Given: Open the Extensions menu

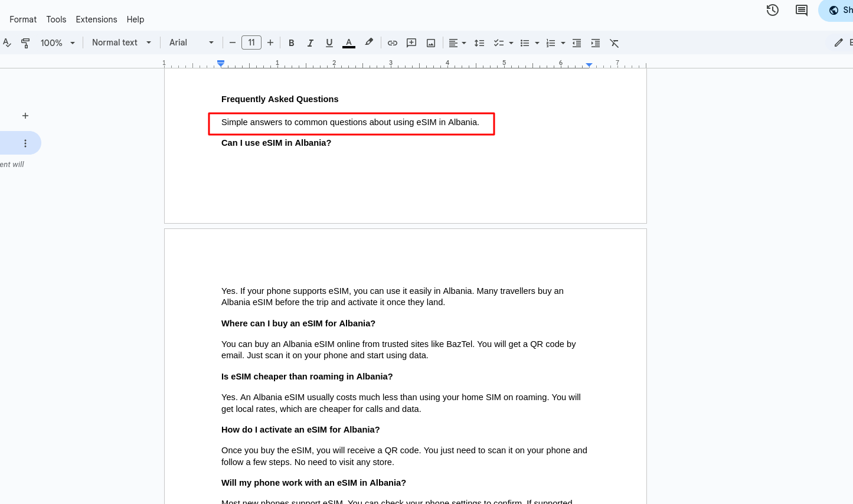Looking at the screenshot, I should (x=96, y=19).
